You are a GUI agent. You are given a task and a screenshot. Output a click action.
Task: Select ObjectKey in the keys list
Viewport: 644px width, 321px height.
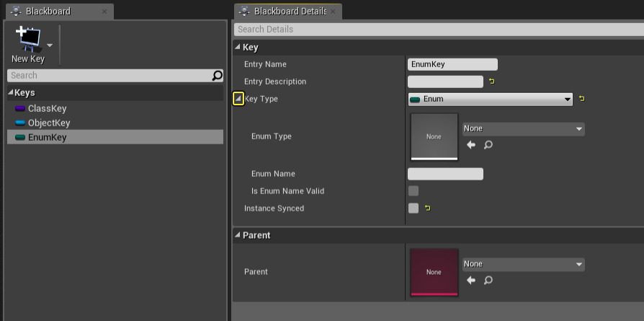point(49,123)
